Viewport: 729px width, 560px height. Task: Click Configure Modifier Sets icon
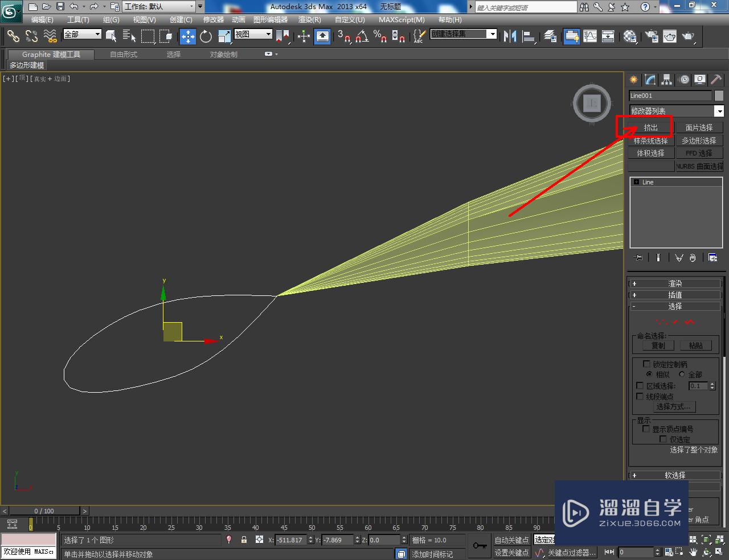[712, 258]
